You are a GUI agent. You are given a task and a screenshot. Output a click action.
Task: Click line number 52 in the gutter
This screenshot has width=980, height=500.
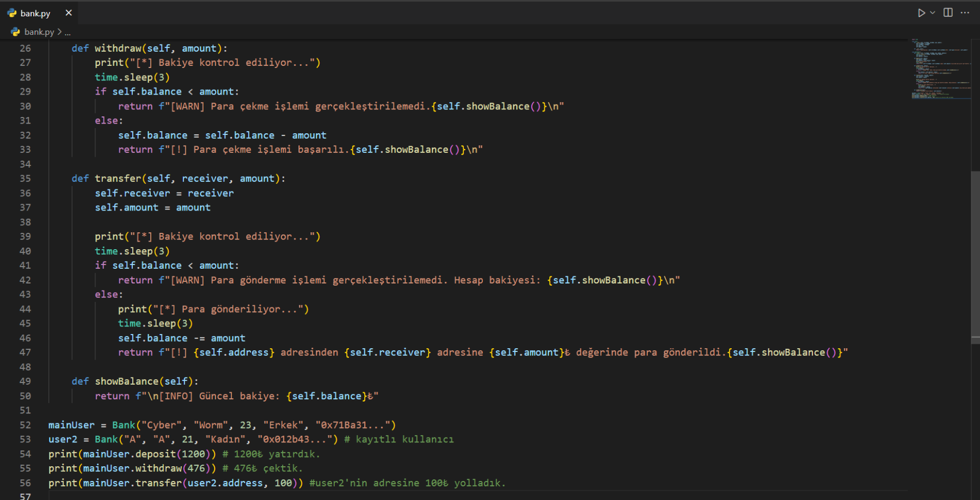25,425
